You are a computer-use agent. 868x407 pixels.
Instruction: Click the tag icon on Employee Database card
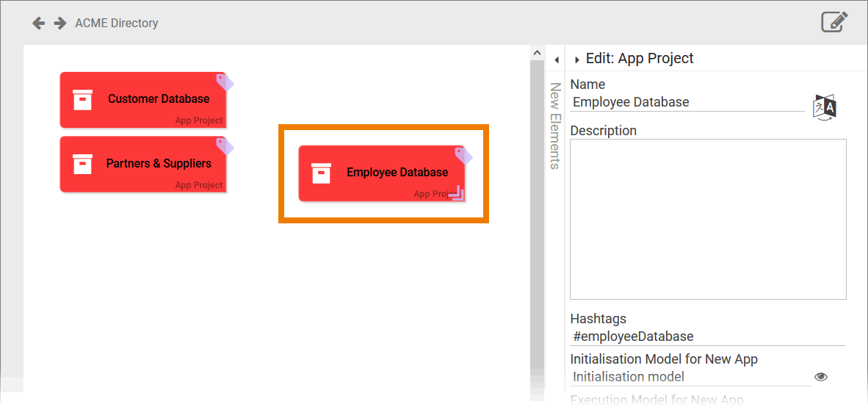463,155
